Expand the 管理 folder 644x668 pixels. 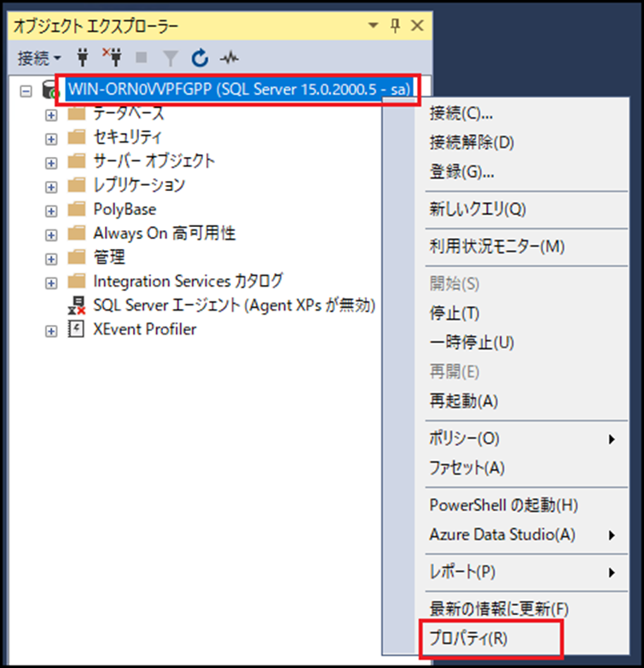[x=51, y=259]
